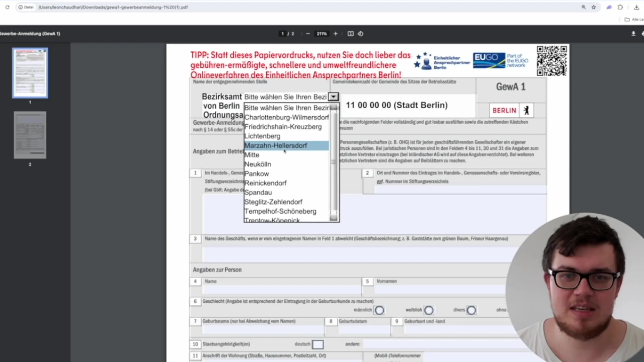
Task: Collapse the Bezirksamt dropdown via its arrow
Action: pos(333,97)
